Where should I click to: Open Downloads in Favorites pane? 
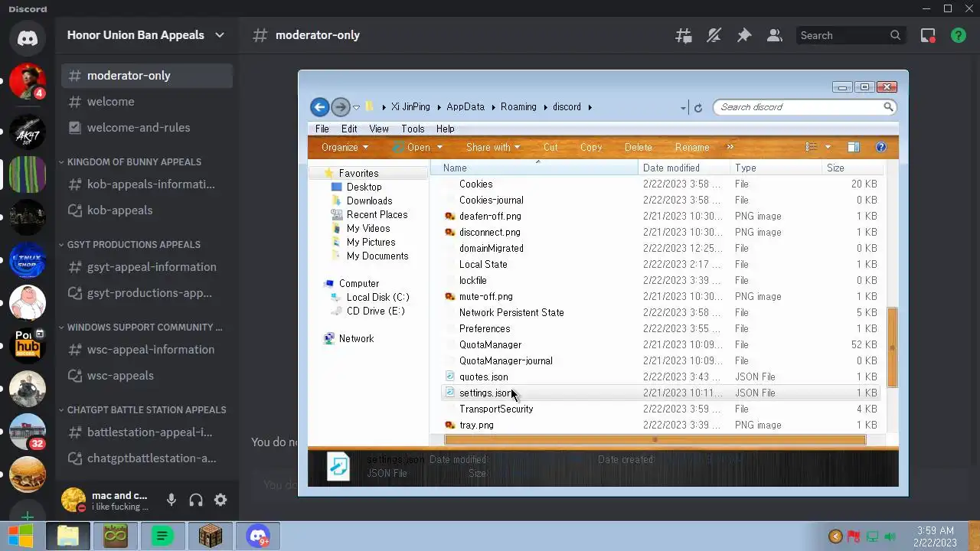(x=369, y=201)
